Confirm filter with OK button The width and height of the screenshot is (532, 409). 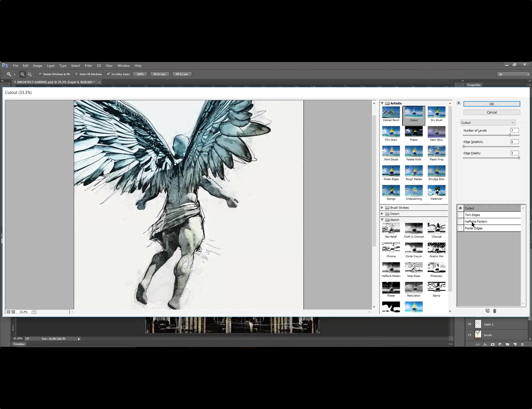point(491,104)
